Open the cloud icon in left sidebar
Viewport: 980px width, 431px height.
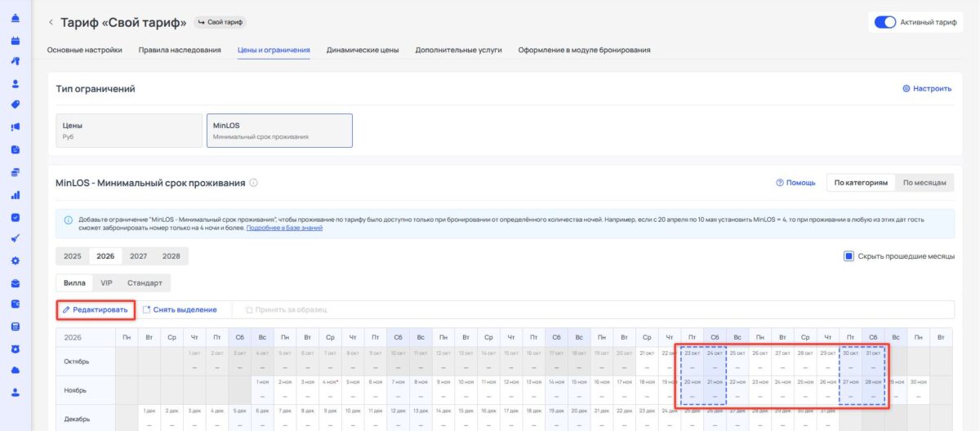point(16,370)
